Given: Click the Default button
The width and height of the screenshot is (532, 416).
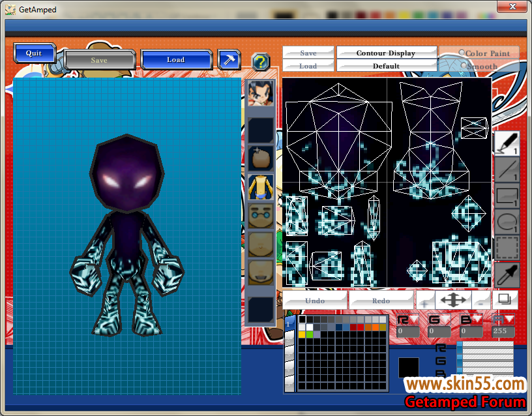Looking at the screenshot, I should (387, 65).
